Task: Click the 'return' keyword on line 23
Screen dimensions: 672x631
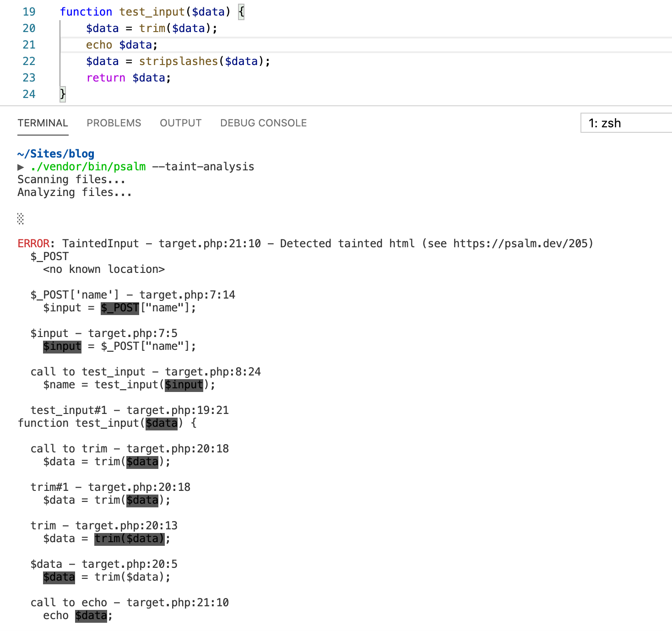Action: pos(106,77)
